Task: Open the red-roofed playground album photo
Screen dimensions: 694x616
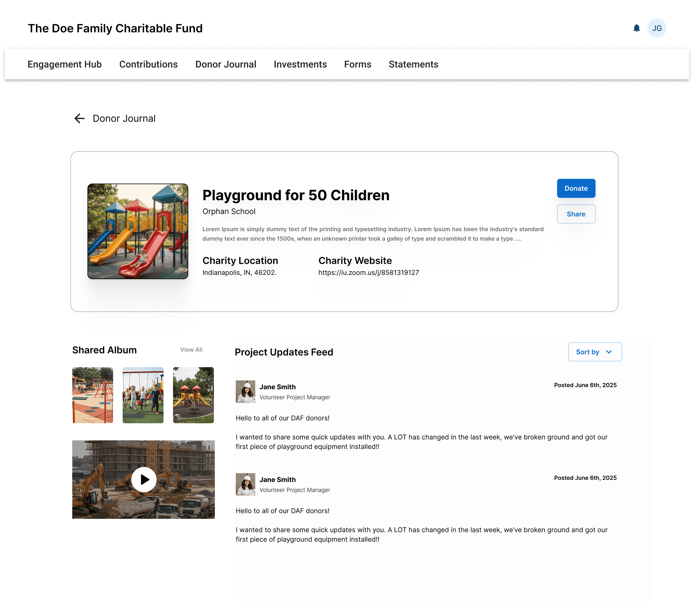Action: (x=193, y=395)
